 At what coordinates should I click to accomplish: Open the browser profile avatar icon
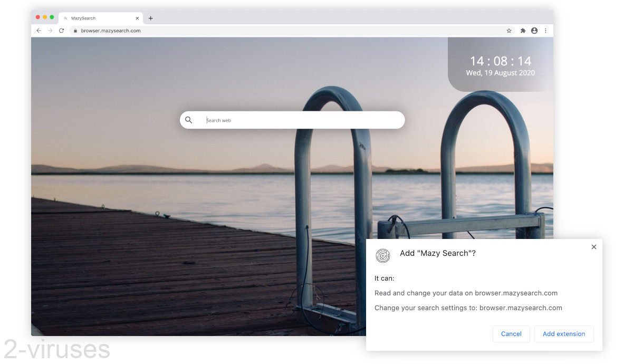click(x=534, y=31)
